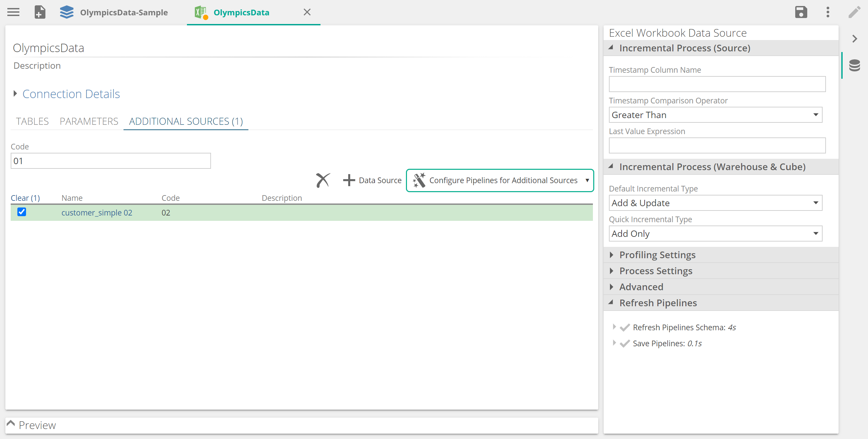Click the new document icon

pos(40,12)
